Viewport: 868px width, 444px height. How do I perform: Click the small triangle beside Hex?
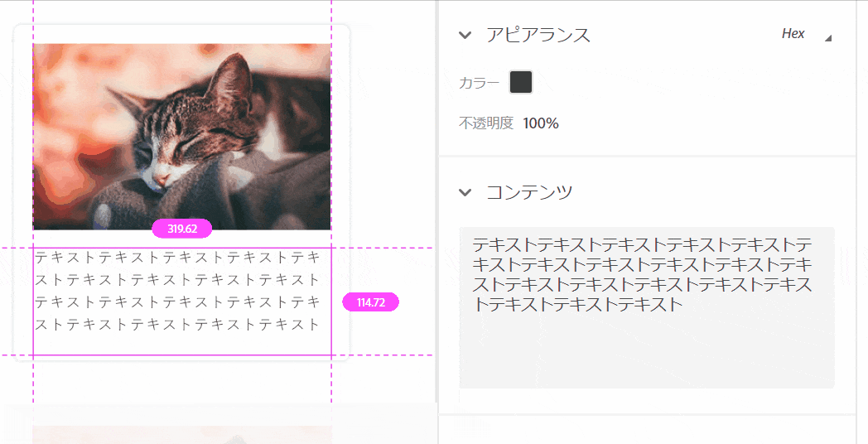[x=828, y=38]
